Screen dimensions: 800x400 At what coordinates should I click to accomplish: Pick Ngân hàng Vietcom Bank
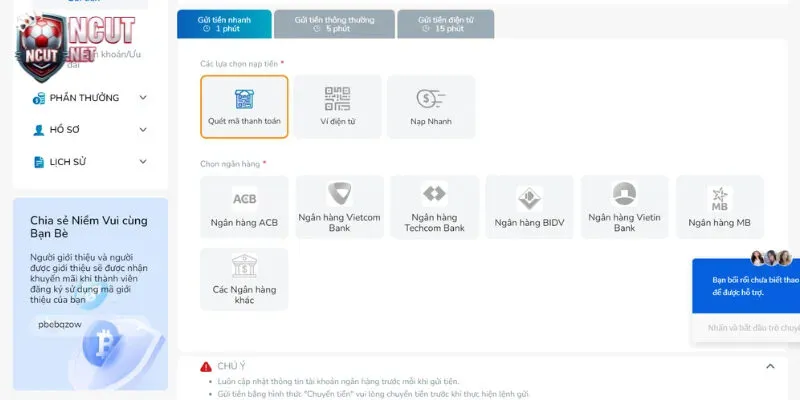pyautogui.click(x=339, y=207)
